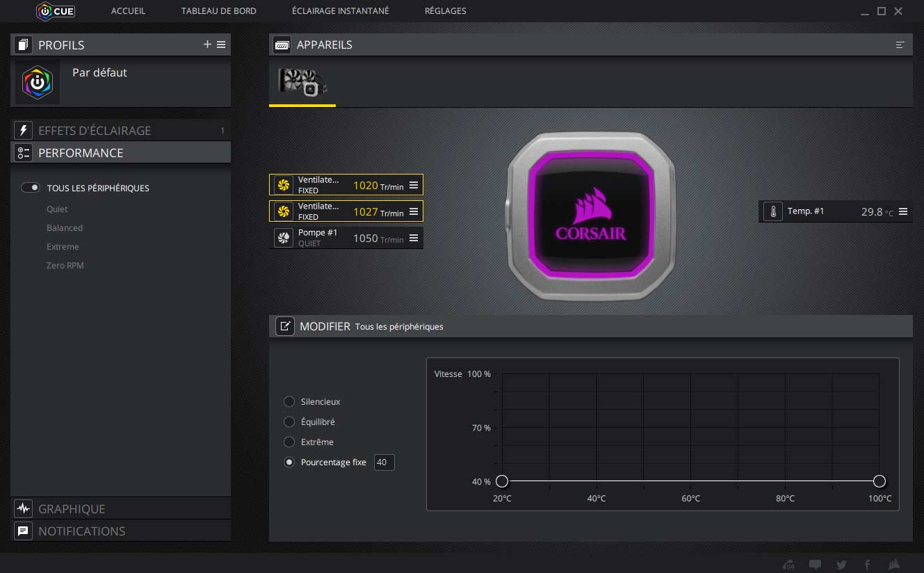The image size is (924, 573).
Task: Click the Graphique waveform icon
Action: click(23, 508)
